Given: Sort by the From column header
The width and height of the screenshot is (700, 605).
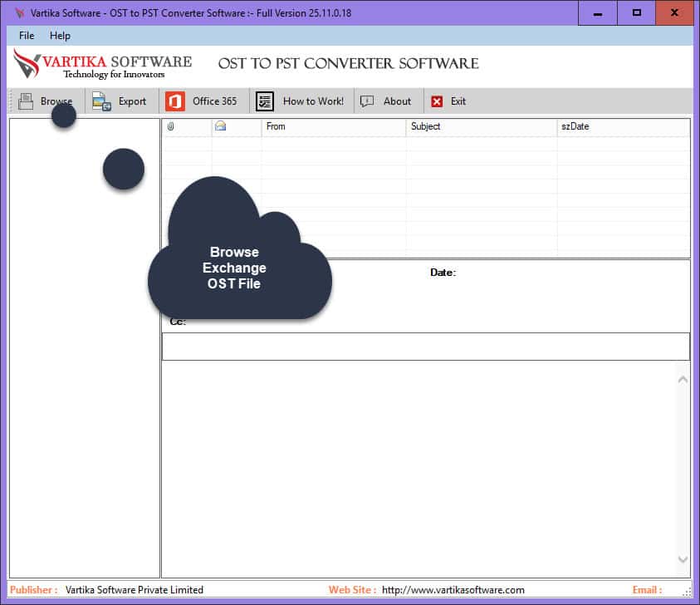Looking at the screenshot, I should [334, 126].
